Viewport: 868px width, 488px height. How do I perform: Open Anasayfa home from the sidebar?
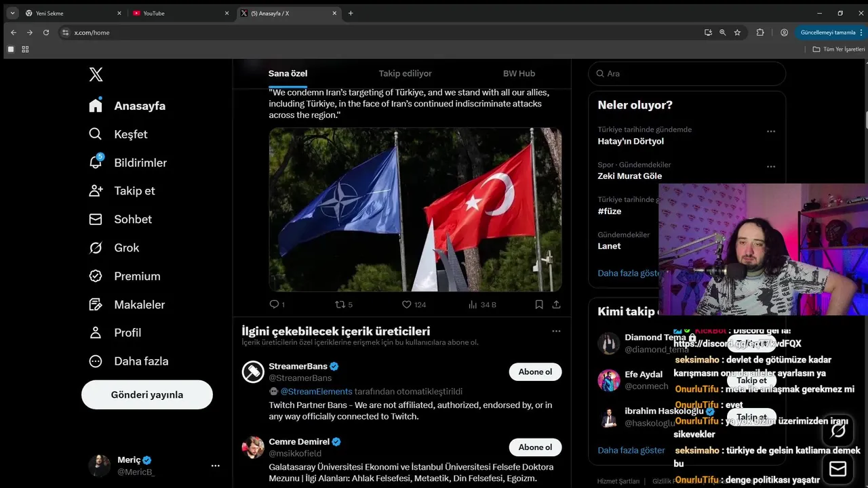[127, 106]
